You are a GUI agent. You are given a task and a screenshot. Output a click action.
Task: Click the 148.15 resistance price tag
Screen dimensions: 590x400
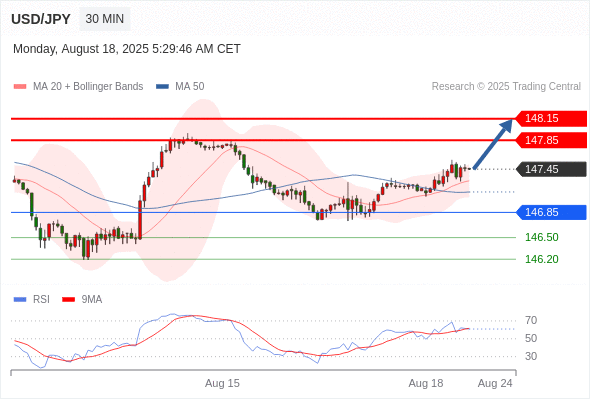click(551, 119)
